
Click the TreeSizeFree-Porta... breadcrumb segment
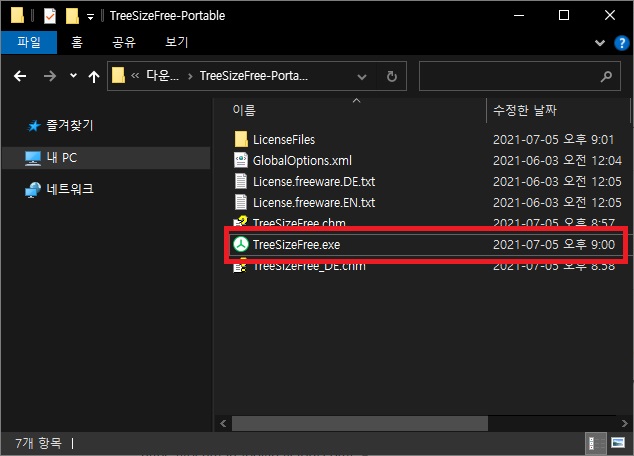point(254,76)
